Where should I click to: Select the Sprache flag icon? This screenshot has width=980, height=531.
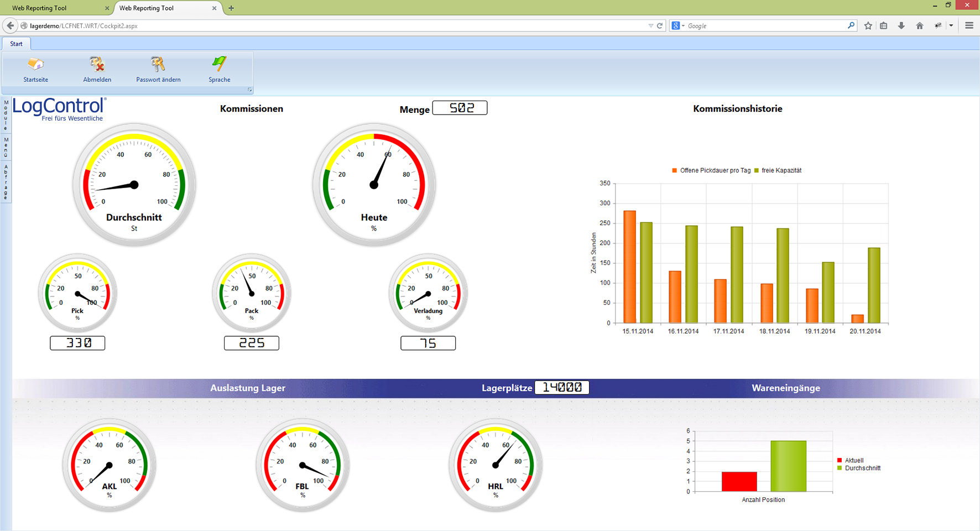tap(220, 65)
